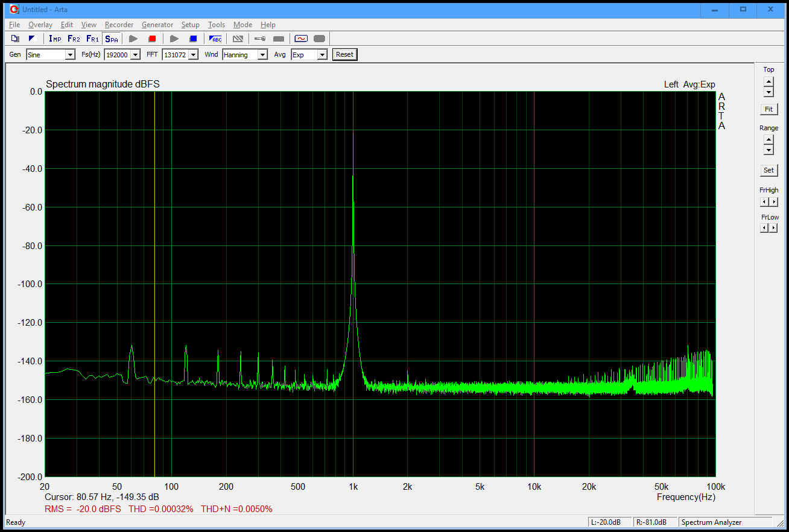Image resolution: width=789 pixels, height=532 pixels.
Task: Open the Gen signal type dropdown
Action: [x=70, y=54]
